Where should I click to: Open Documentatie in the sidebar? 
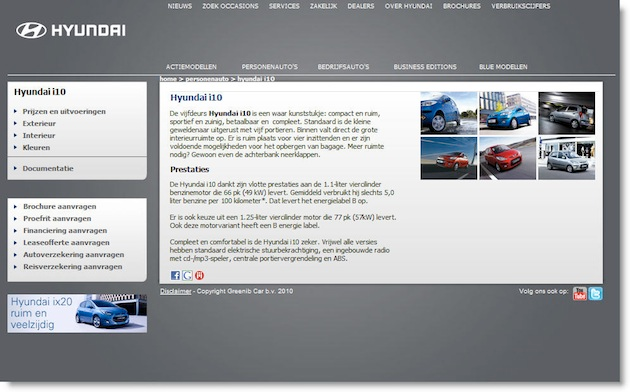[48, 168]
